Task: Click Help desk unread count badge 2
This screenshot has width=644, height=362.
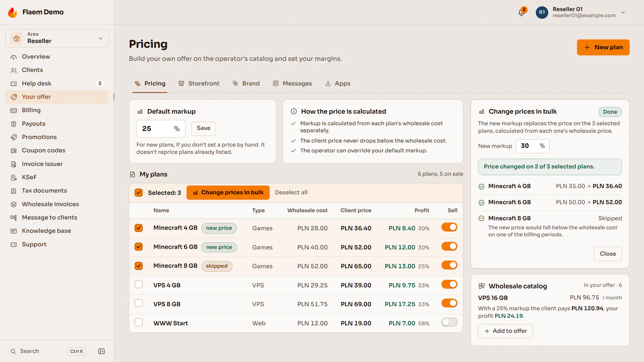Action: coord(100,84)
